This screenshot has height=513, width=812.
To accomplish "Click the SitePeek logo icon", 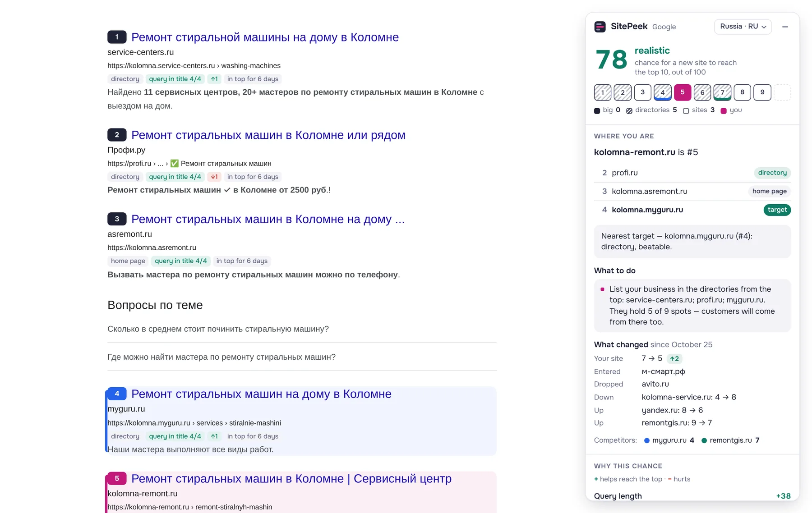I will click(600, 27).
